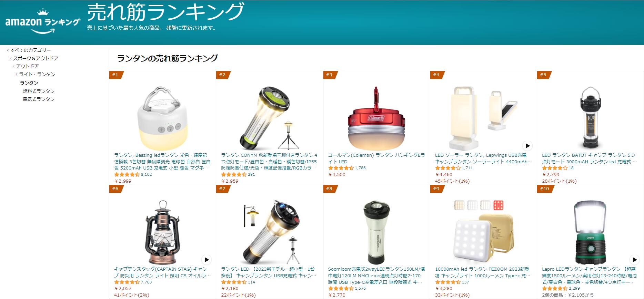
Task: Navigate up to アウトドア category
Action: coord(27,66)
